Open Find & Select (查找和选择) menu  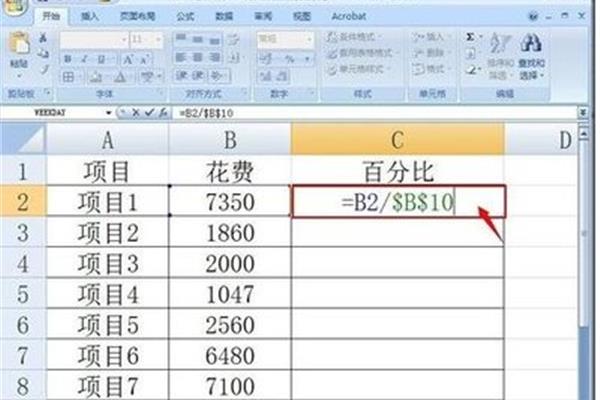(x=532, y=57)
